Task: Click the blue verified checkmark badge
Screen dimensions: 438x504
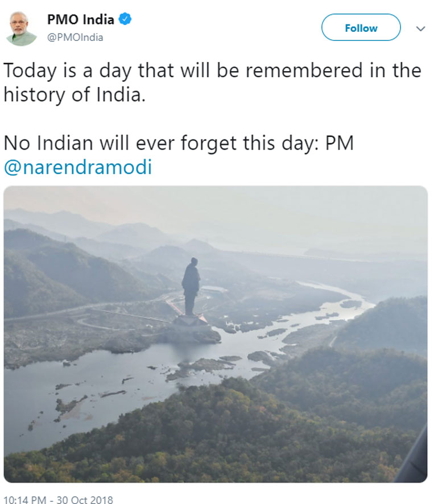Action: [125, 19]
